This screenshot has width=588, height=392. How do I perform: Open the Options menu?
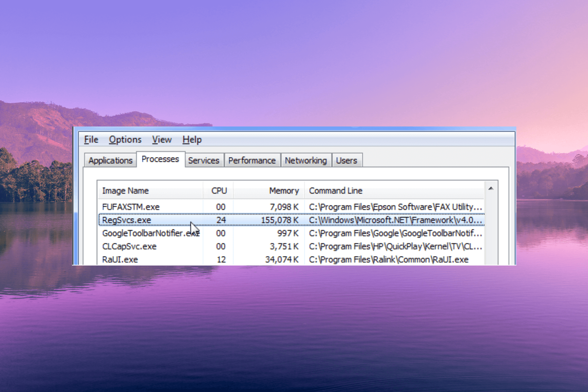(x=125, y=140)
